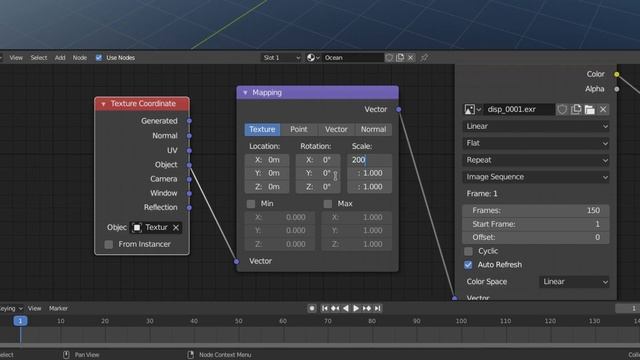The image size is (640, 360).
Task: Jump to the first frame endpoint
Action: [324, 308]
